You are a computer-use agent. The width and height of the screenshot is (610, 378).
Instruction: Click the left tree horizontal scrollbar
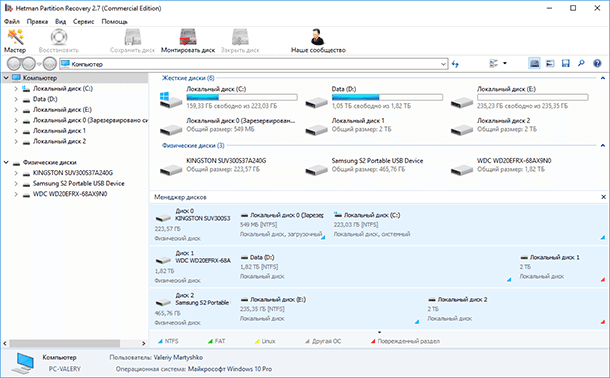point(65,343)
